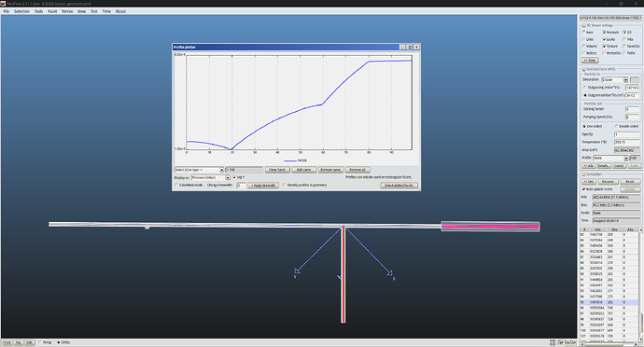Open the Desorption type dropdown
Screen dimensions: 644x347
pos(625,79)
